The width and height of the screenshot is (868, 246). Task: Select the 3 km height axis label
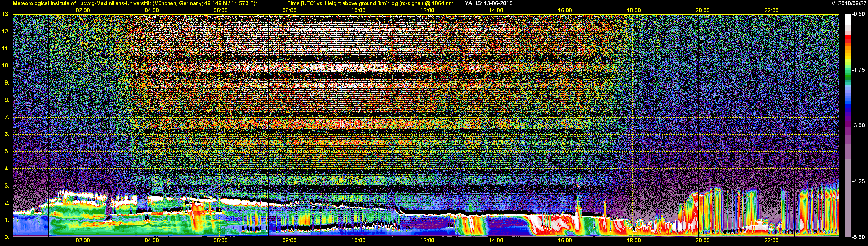point(7,186)
